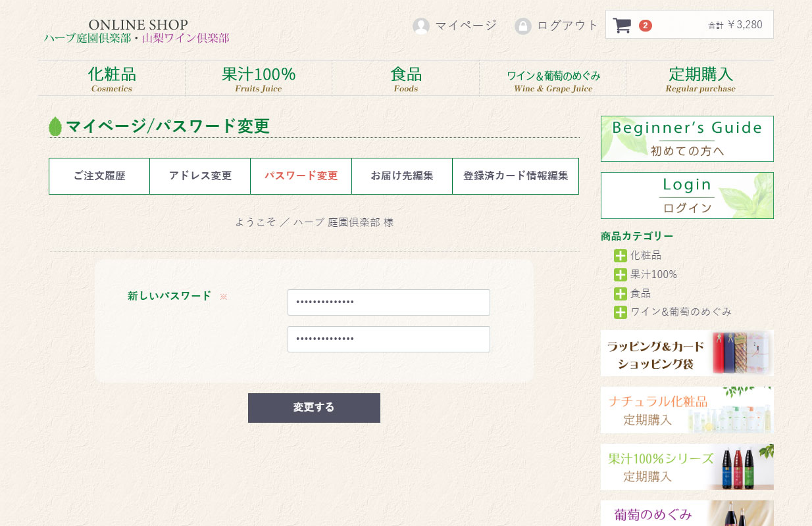Screen dimensions: 812x526
Task: Focus the first new password field
Action: (x=388, y=302)
